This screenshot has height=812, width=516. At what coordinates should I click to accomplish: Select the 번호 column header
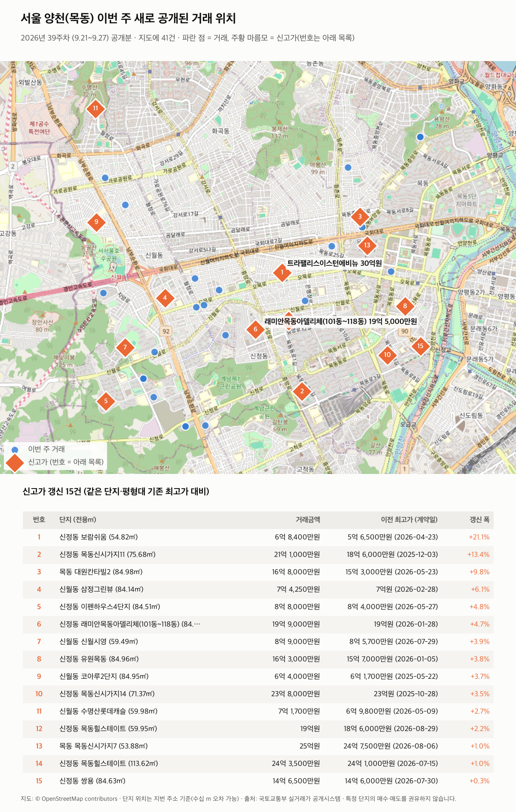pos(39,520)
